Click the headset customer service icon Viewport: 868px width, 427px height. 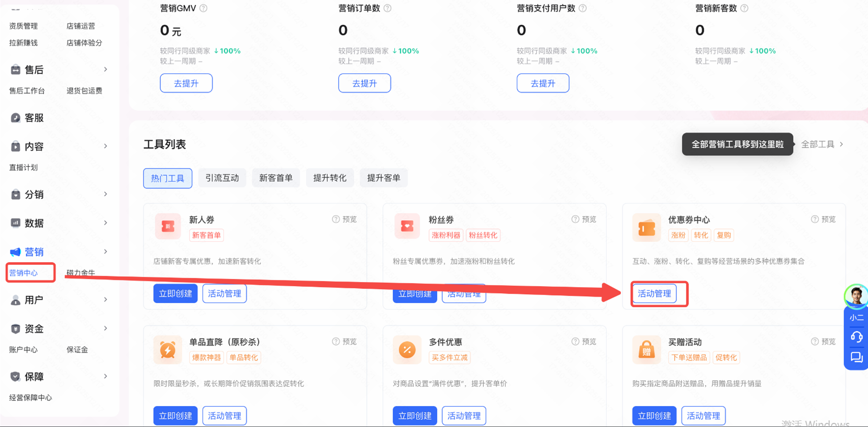click(856, 337)
